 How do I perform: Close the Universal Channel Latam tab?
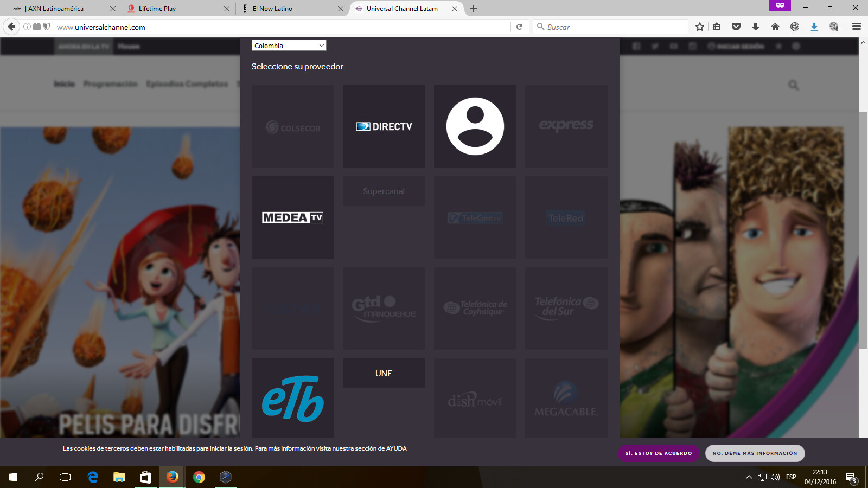tap(455, 9)
